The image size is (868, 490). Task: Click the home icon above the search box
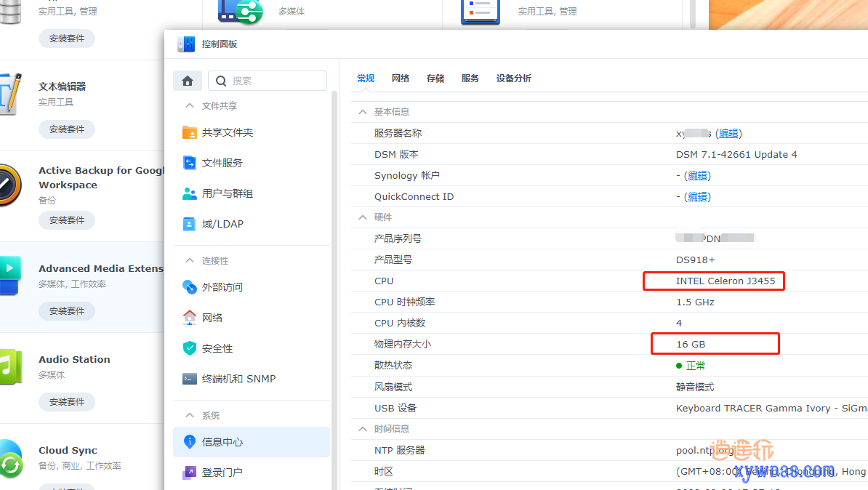coord(188,81)
